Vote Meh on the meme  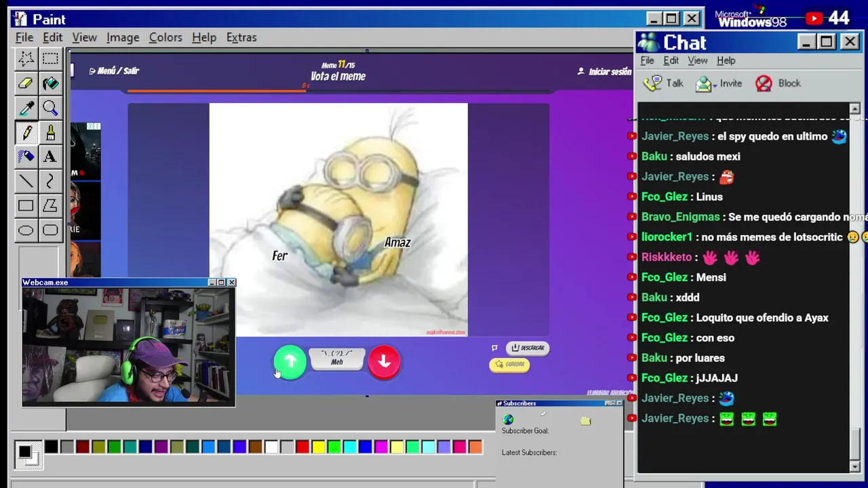click(x=337, y=358)
